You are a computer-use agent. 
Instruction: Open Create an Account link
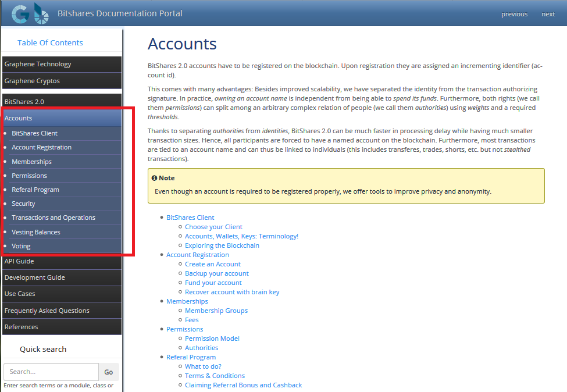tap(213, 265)
